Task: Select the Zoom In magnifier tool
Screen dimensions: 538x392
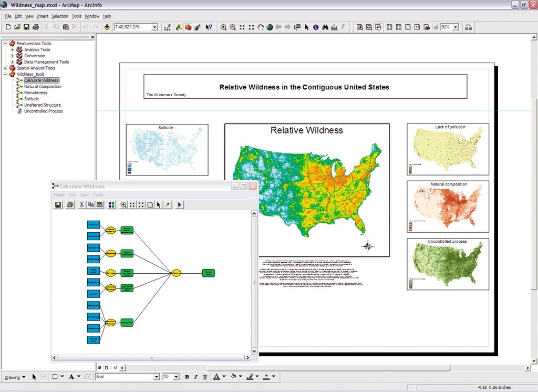Action: tap(223, 27)
